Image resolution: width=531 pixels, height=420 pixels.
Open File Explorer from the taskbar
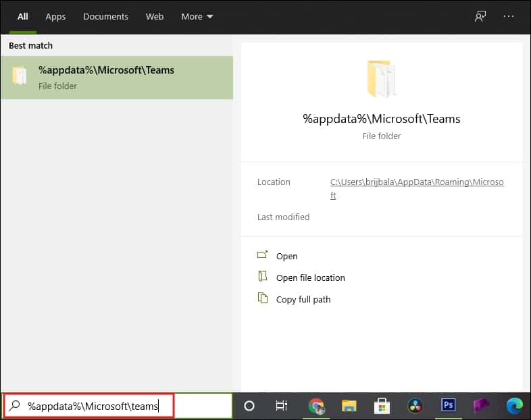pyautogui.click(x=349, y=406)
